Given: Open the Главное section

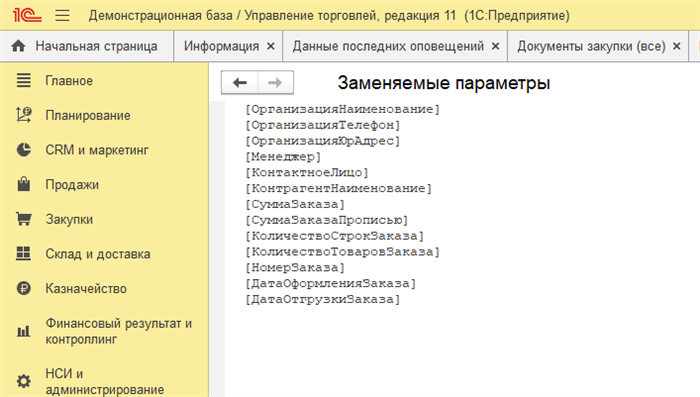Looking at the screenshot, I should (69, 81).
